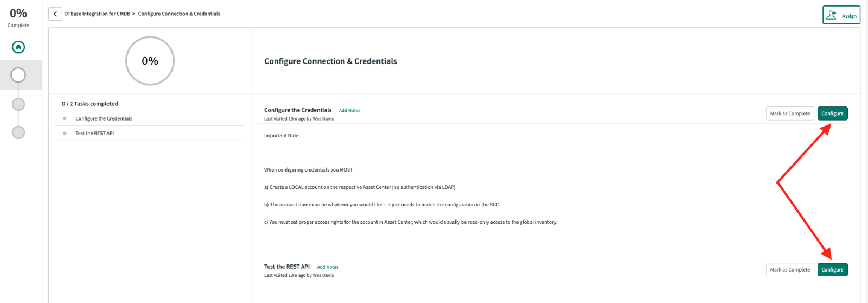Select the Test the REST API task in the list

(x=94, y=133)
